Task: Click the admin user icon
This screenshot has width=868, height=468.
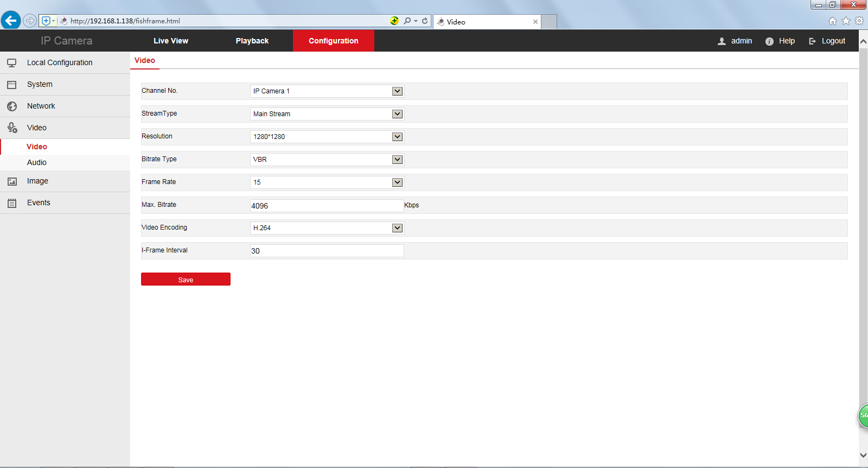Action: (722, 41)
